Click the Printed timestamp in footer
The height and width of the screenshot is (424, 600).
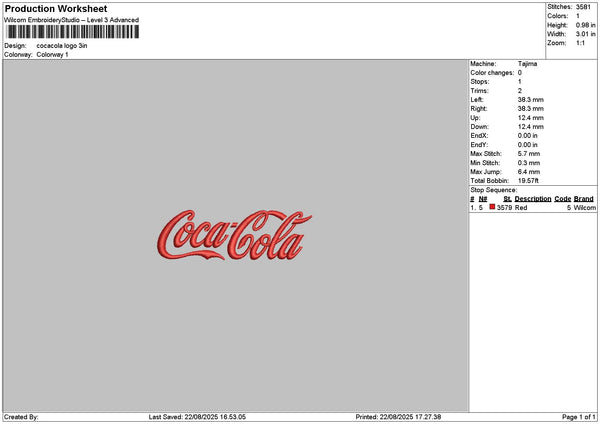(398, 417)
